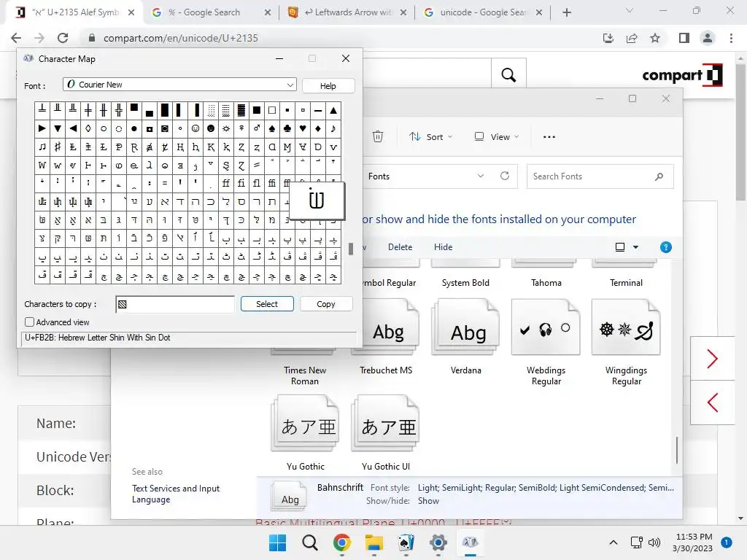Click the browser Back arrow
The height and width of the screenshot is (560, 747).
(16, 38)
